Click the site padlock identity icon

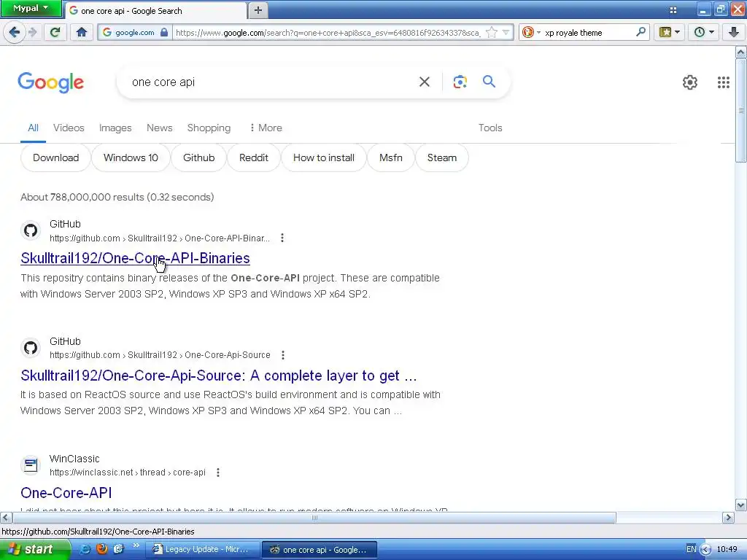click(164, 32)
